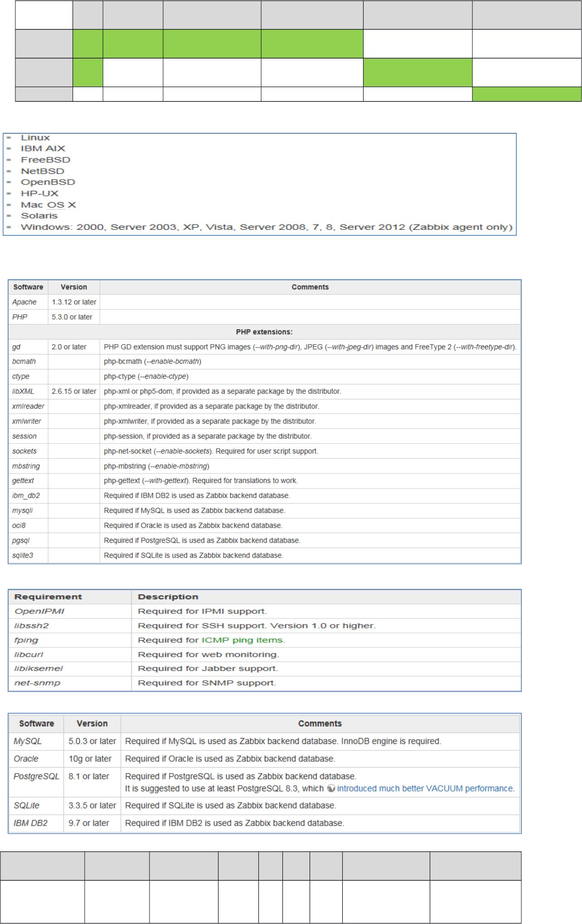The image size is (582, 924).
Task: Click the "10g or later" version cell
Action: [x=92, y=759]
